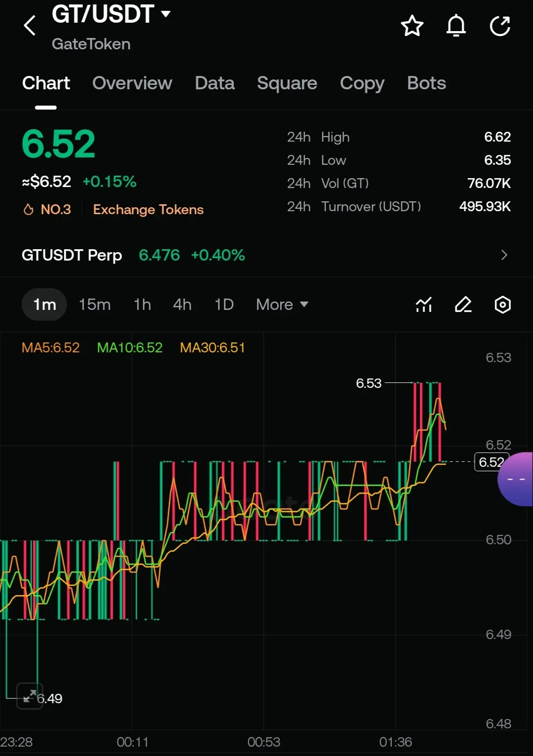Tap the Perp price 6.476
Screen dimensions: 533x756
pyautogui.click(x=159, y=255)
